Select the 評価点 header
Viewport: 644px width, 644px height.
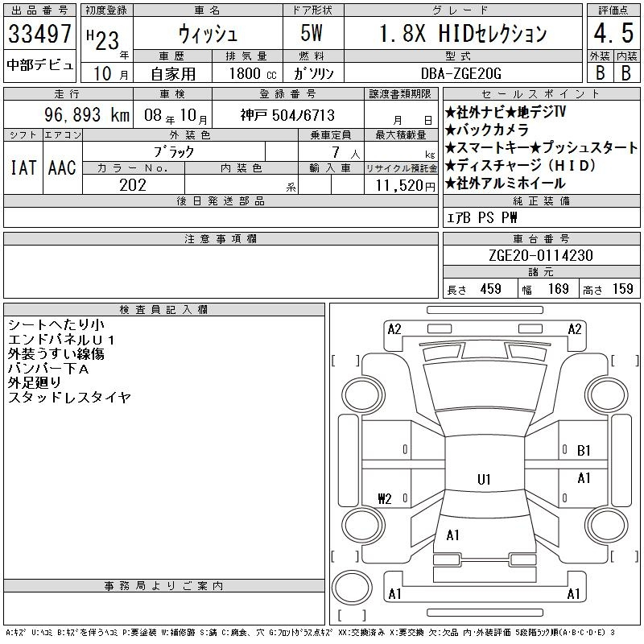(x=613, y=10)
